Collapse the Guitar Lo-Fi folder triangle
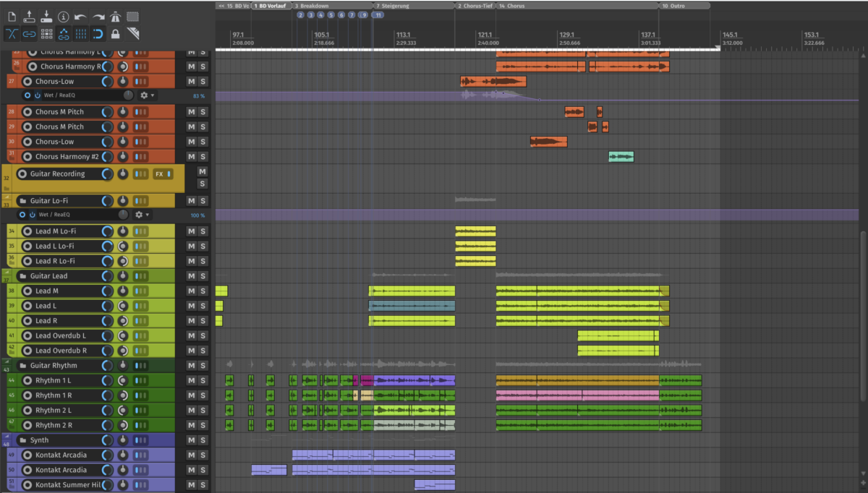 pyautogui.click(x=7, y=197)
